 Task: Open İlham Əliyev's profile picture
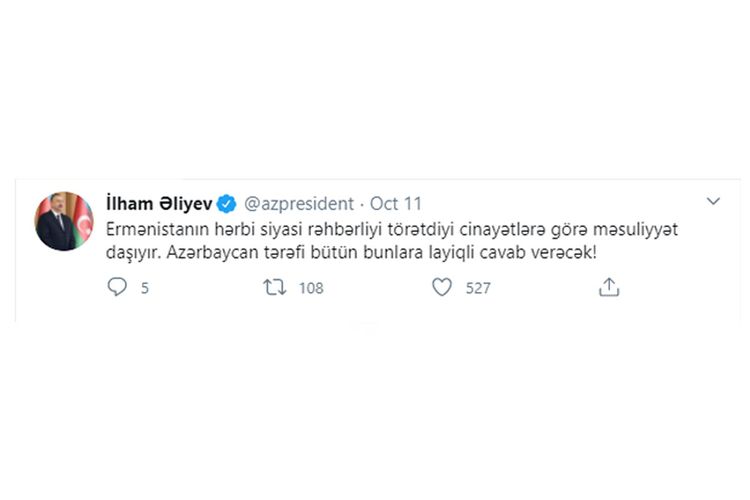tap(64, 222)
